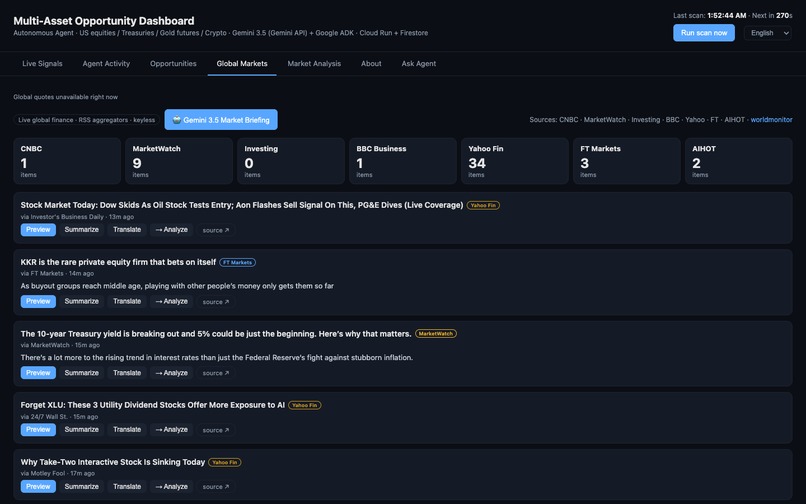The height and width of the screenshot is (504, 806).
Task: Open the worldmonitor source link
Action: 771,120
